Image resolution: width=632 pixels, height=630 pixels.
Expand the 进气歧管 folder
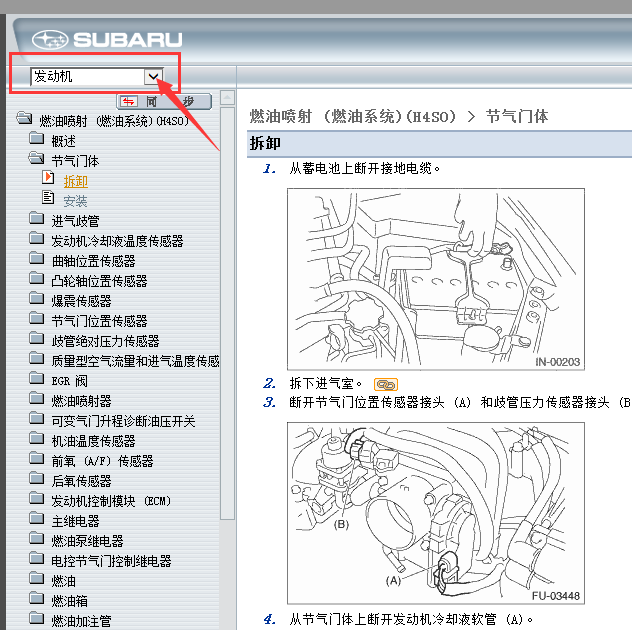(x=75, y=221)
